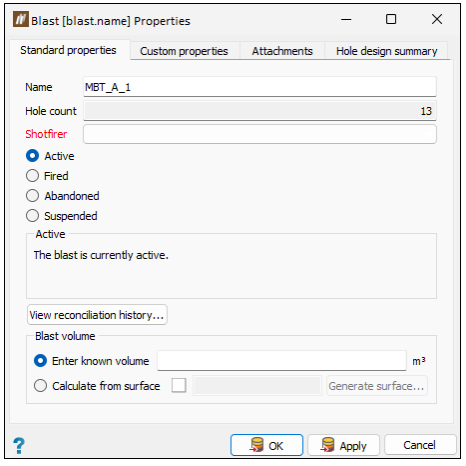
Task: Mark the blast as Abandoned
Action: [32, 196]
